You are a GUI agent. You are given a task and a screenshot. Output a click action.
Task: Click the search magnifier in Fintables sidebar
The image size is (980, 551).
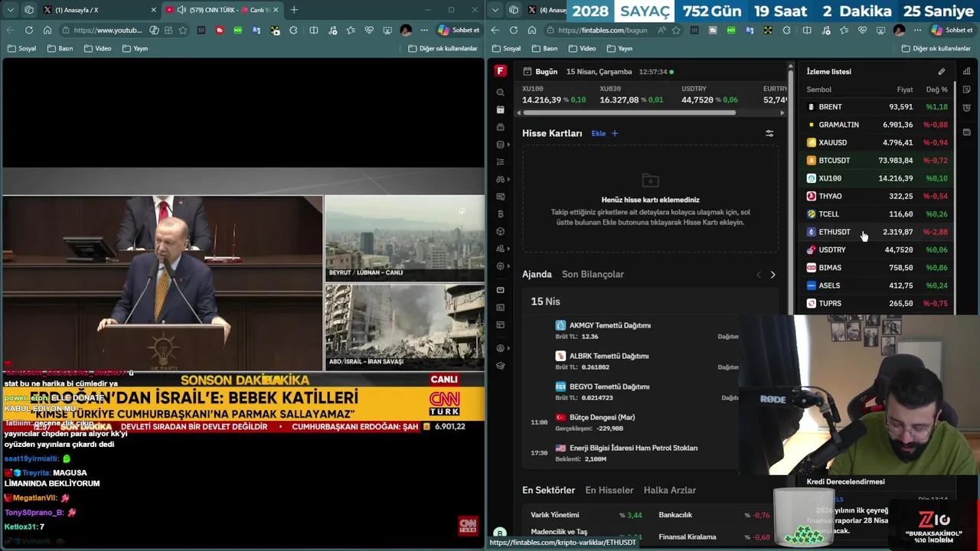click(x=500, y=93)
